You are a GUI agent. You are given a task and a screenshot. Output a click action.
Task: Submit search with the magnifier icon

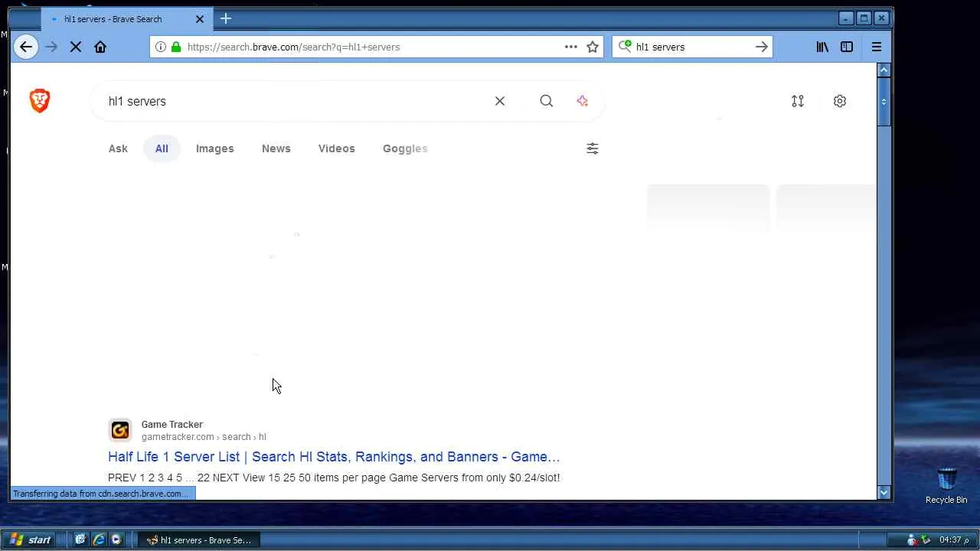click(x=546, y=101)
